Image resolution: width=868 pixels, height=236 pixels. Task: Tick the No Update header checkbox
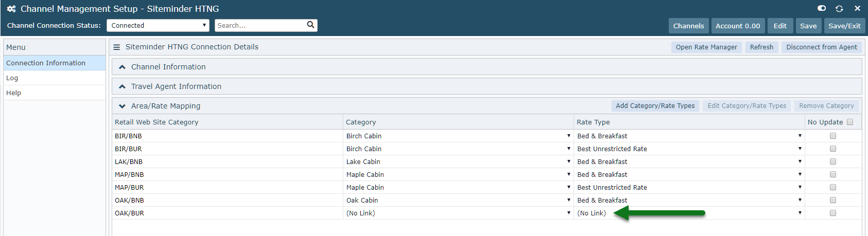point(850,122)
